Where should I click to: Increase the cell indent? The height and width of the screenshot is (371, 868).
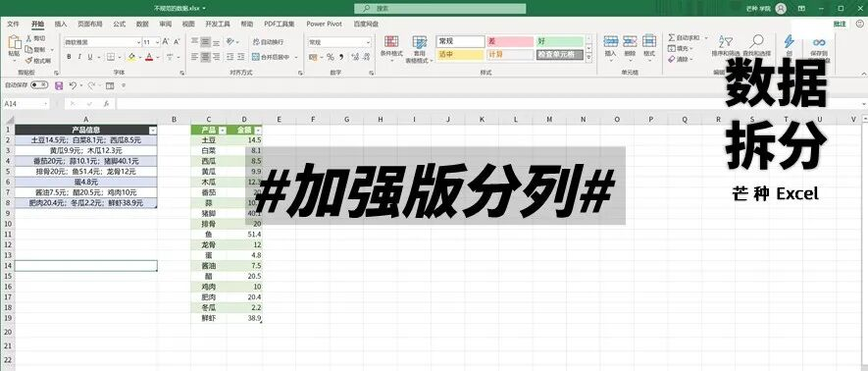coord(242,57)
